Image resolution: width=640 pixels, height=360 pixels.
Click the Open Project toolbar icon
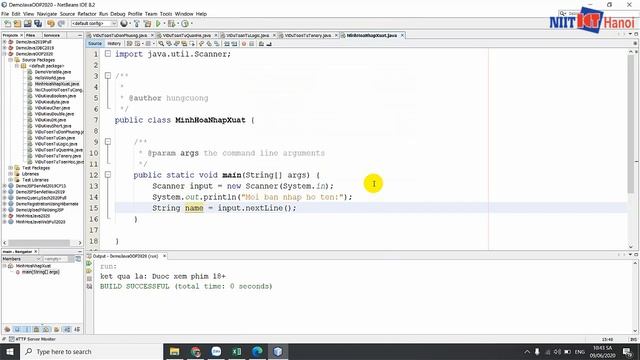click(x=27, y=24)
